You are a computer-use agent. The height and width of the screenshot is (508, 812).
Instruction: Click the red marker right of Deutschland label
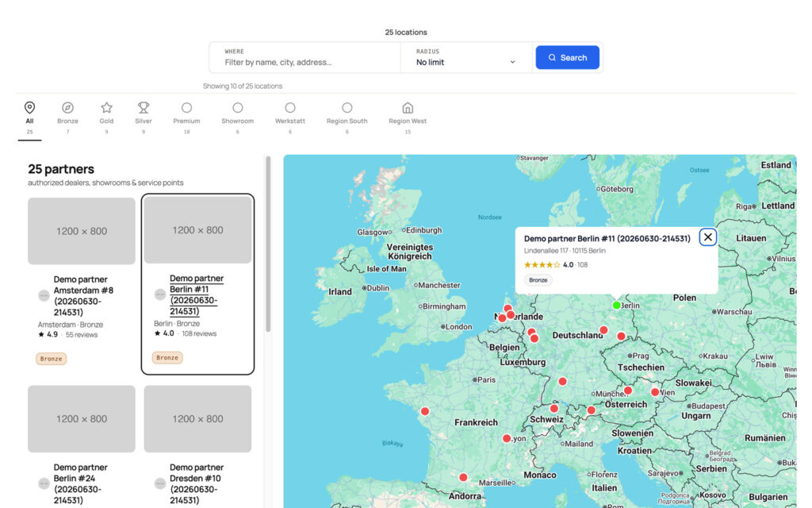603,330
